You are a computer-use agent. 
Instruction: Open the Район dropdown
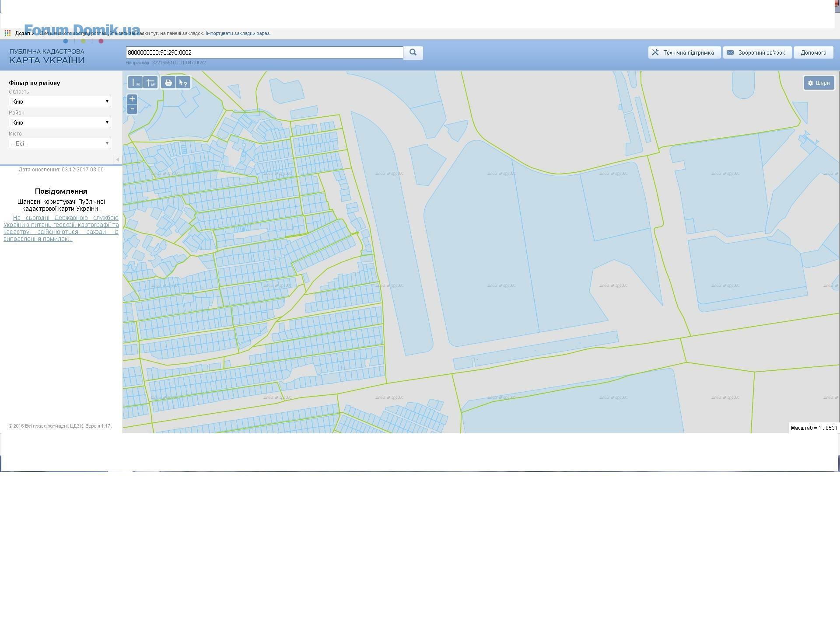[60, 122]
